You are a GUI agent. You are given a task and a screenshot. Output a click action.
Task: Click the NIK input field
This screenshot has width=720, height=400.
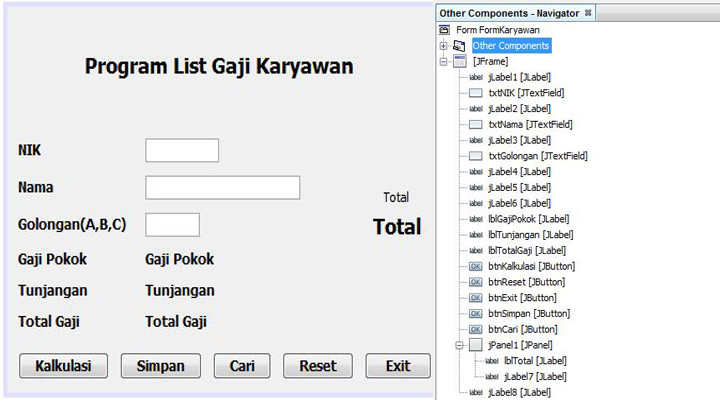(x=182, y=150)
